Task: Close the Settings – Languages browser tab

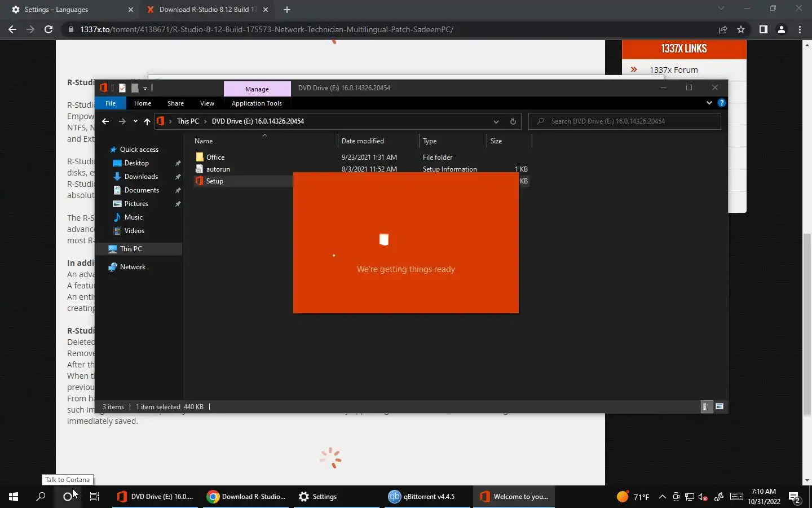Action: [130, 10]
